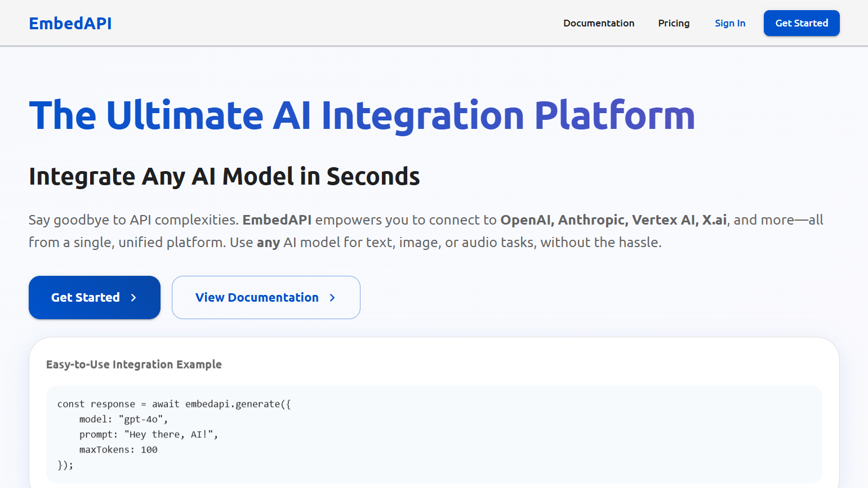Click the bold "OpenAI, Anthropic, Vertex AI, X.ai" text

point(613,220)
